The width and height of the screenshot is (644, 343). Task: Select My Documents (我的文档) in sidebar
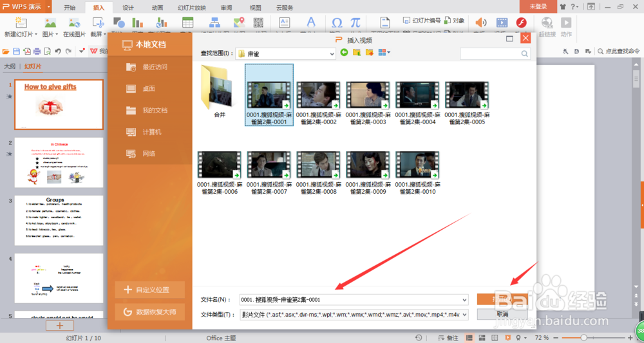click(x=150, y=111)
